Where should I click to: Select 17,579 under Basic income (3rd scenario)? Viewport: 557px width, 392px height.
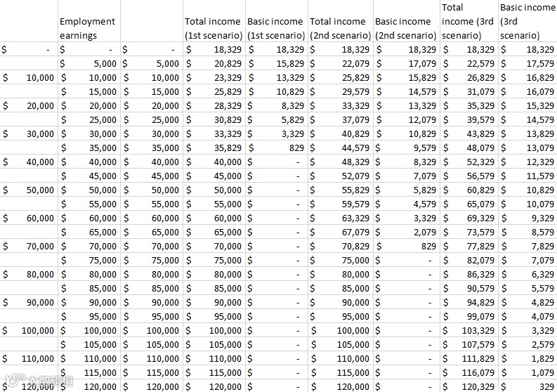tap(540, 64)
